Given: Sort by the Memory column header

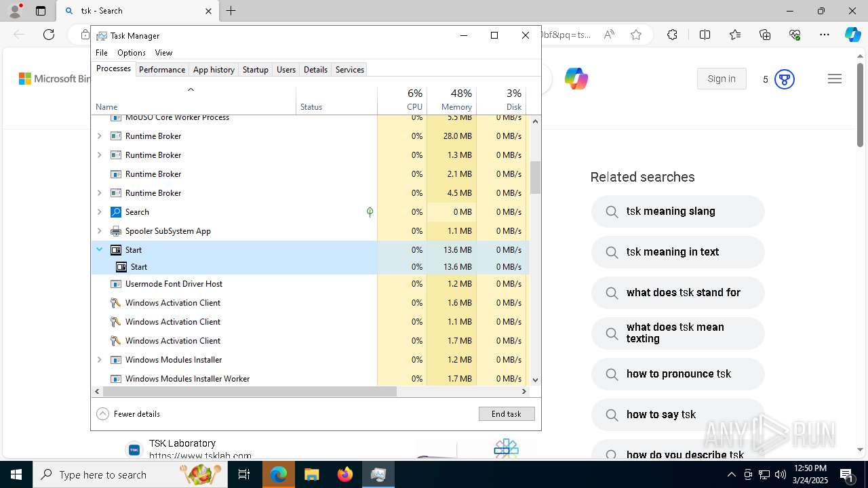Looking at the screenshot, I should pyautogui.click(x=452, y=99).
